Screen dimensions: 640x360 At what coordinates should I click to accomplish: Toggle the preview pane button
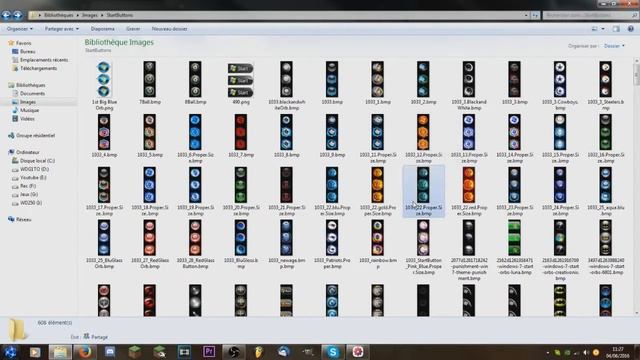coord(616,29)
